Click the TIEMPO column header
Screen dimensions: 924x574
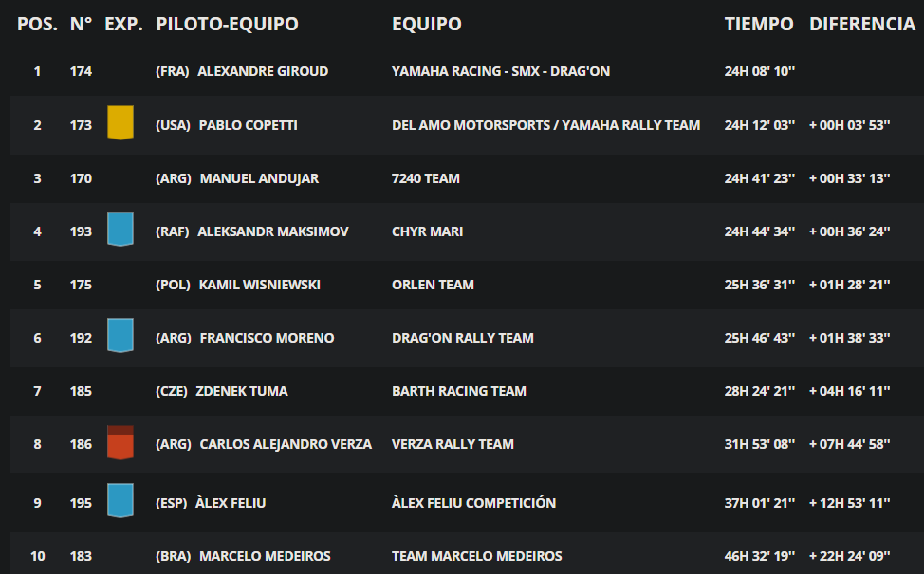pos(759,24)
